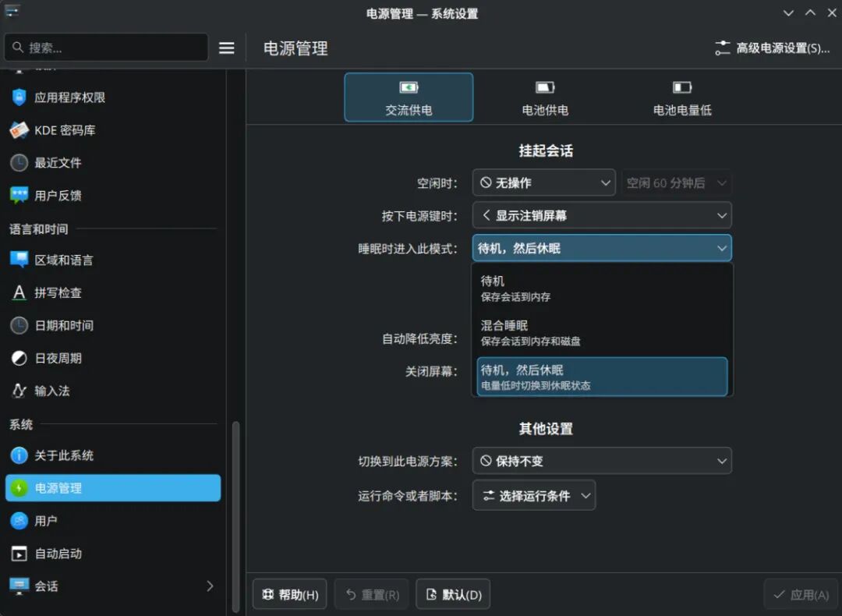Switch to the 电池供电 tab
The image size is (842, 616).
(545, 97)
